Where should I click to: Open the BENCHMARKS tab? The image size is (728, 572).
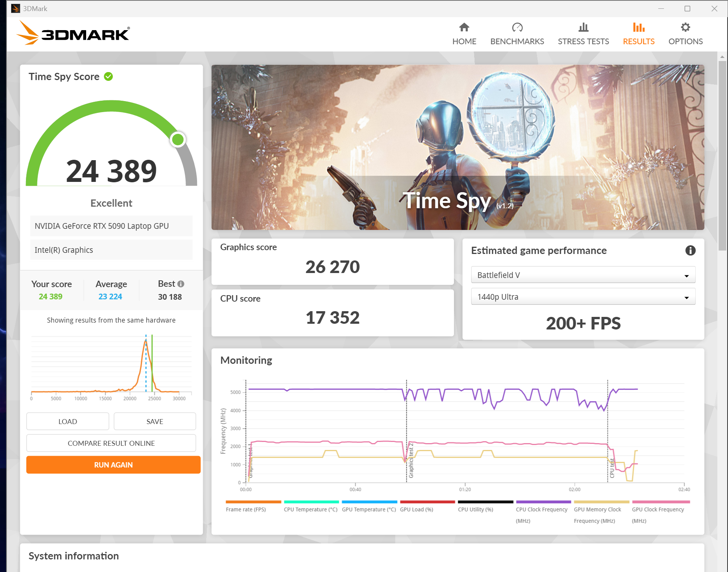517,34
